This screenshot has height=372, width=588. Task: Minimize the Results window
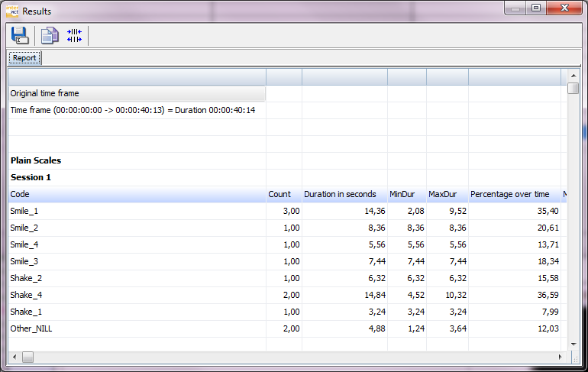tap(515, 8)
